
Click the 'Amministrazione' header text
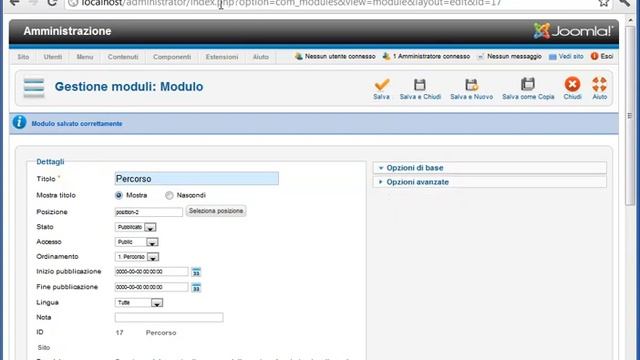(x=67, y=31)
